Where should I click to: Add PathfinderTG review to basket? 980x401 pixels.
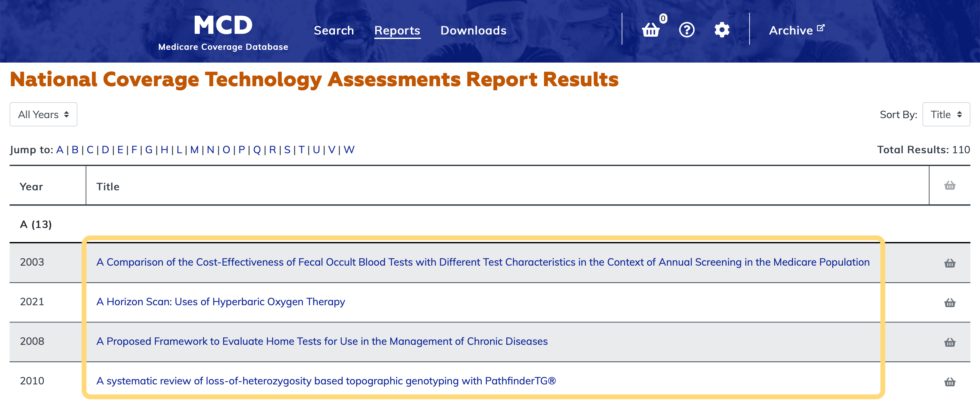click(950, 382)
